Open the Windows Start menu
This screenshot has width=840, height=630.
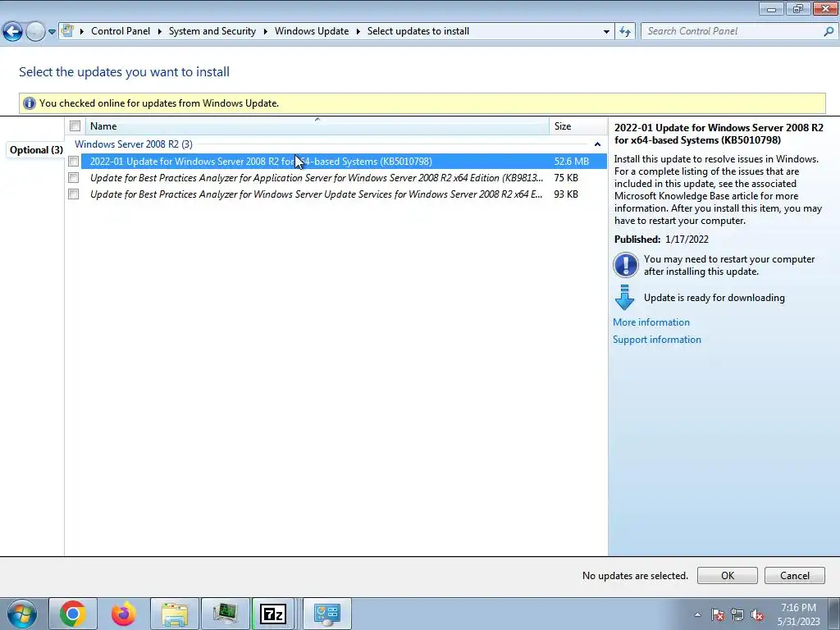coord(21,614)
